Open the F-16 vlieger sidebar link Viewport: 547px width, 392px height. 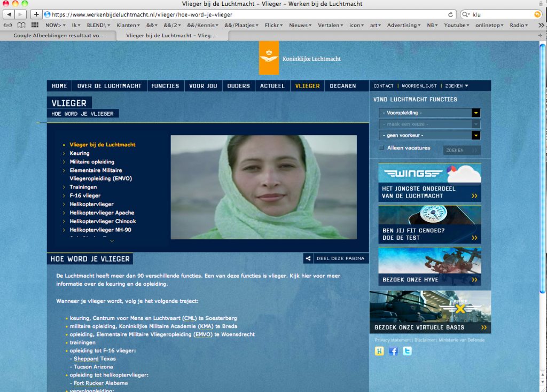[85, 195]
